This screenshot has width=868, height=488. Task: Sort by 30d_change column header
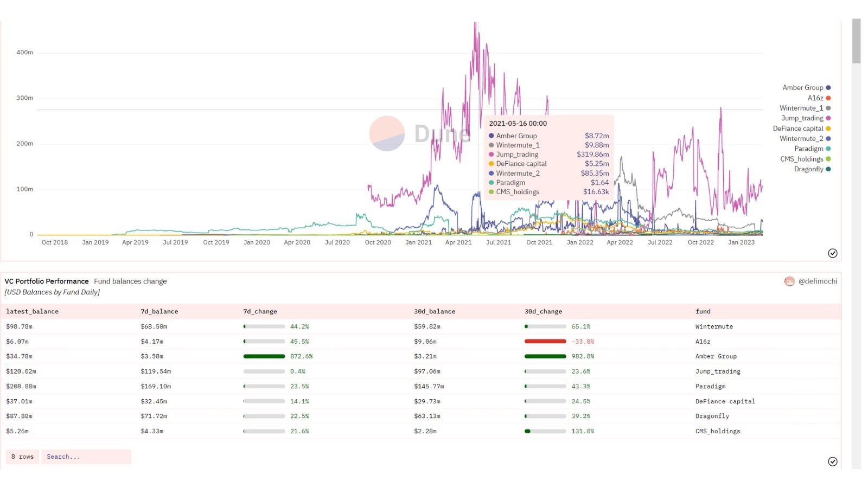pos(543,312)
